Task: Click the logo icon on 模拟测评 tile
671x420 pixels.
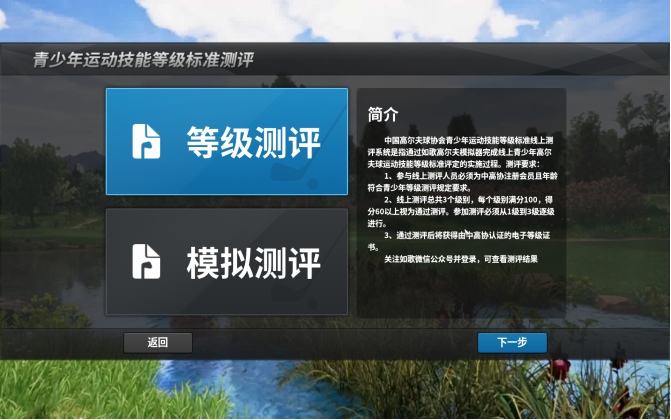Action: 148,262
